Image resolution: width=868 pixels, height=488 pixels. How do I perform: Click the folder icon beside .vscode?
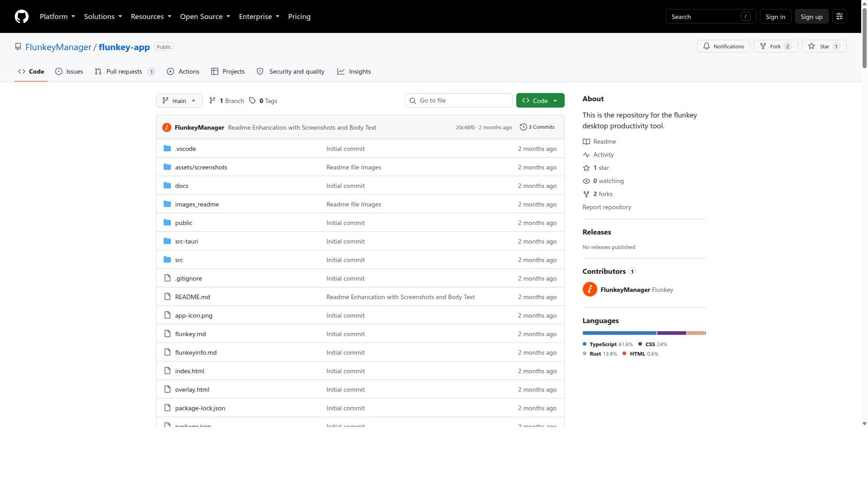pos(167,149)
